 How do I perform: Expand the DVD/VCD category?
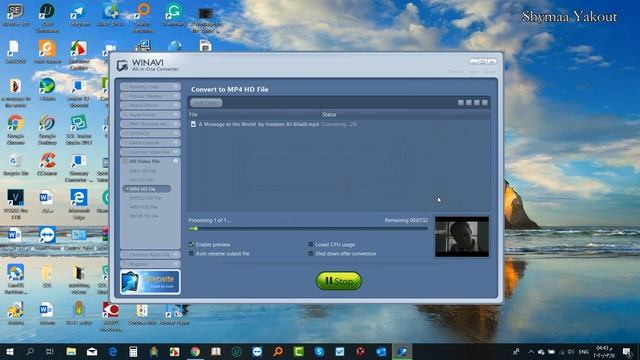pyautogui.click(x=150, y=133)
